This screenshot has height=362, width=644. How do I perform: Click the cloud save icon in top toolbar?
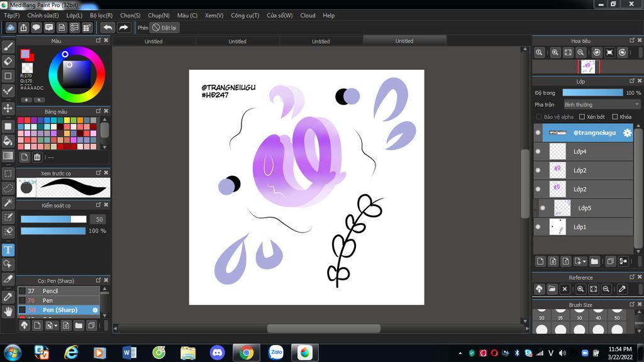[11, 28]
